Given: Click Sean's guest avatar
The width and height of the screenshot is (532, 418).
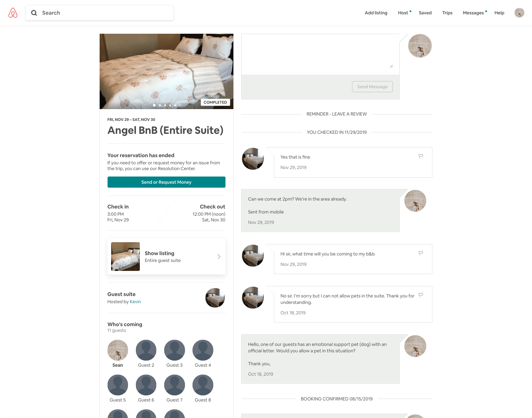Looking at the screenshot, I should tap(118, 350).
